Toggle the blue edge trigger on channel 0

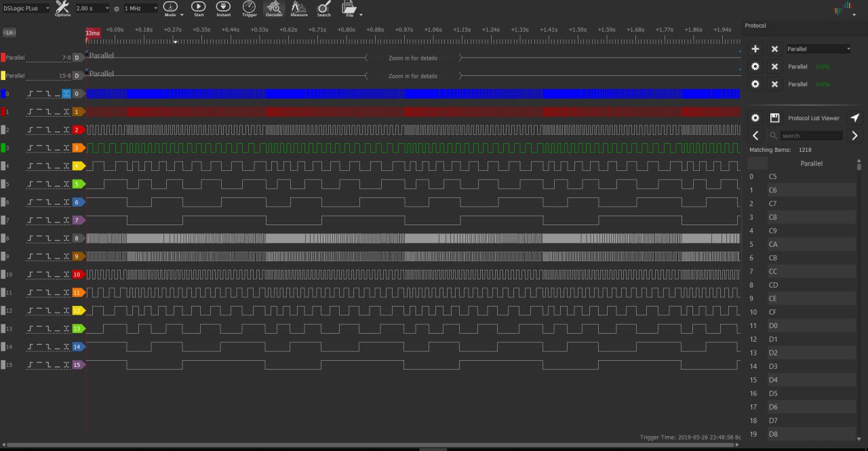66,94
